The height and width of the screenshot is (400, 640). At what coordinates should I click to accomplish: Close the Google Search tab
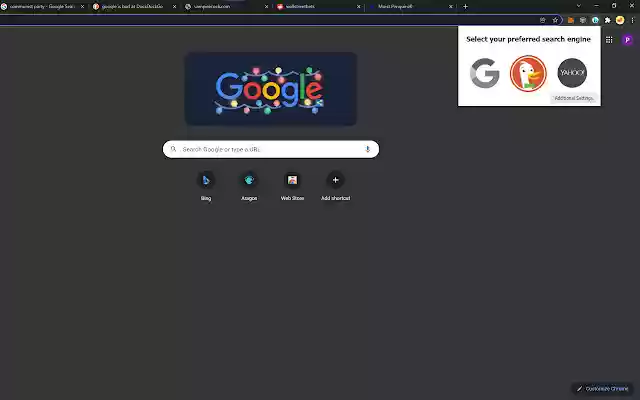[82, 7]
